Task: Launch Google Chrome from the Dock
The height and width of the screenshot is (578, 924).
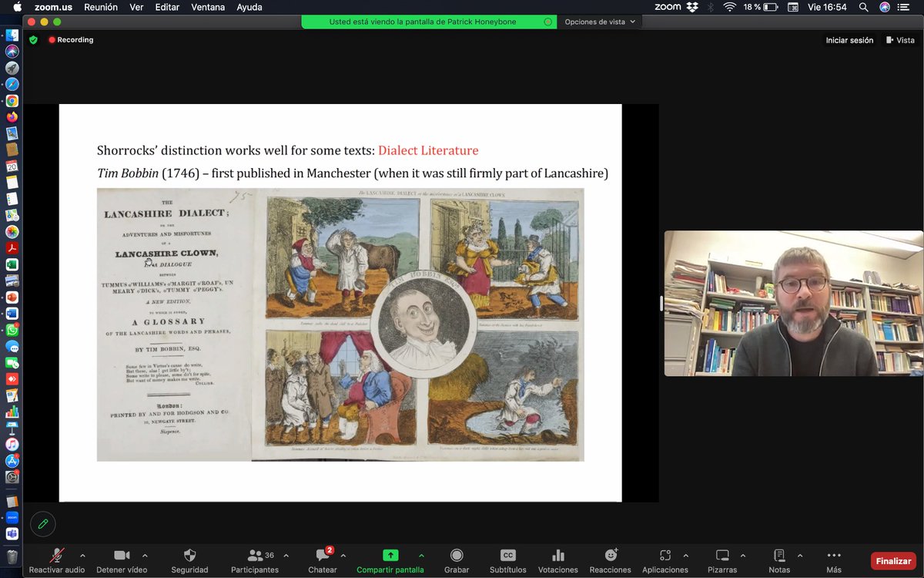Action: pyautogui.click(x=12, y=100)
